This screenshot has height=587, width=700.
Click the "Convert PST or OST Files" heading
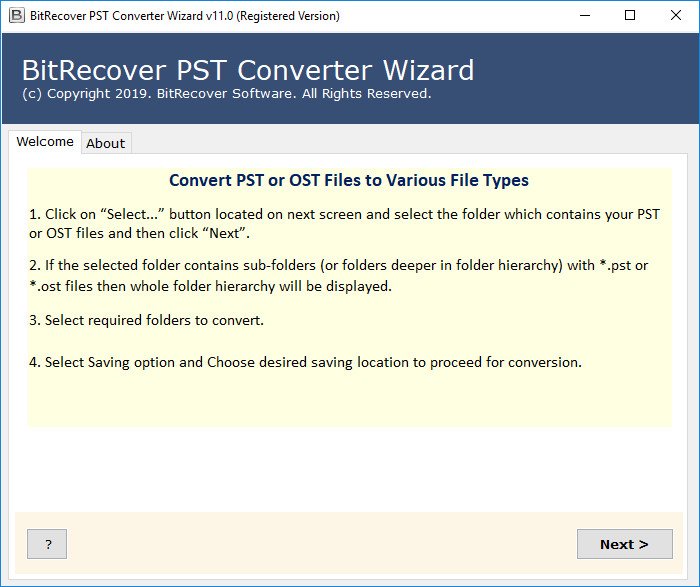pos(349,181)
